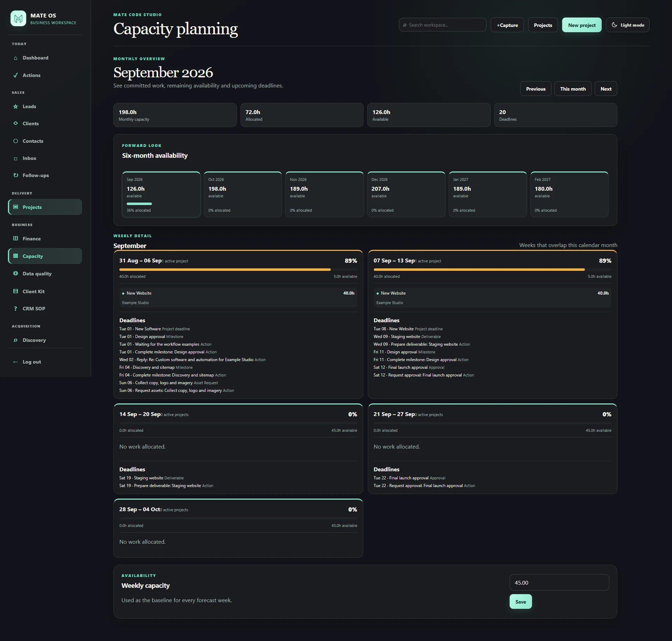Go to the Previous month
This screenshot has width=672, height=641.
(x=535, y=89)
